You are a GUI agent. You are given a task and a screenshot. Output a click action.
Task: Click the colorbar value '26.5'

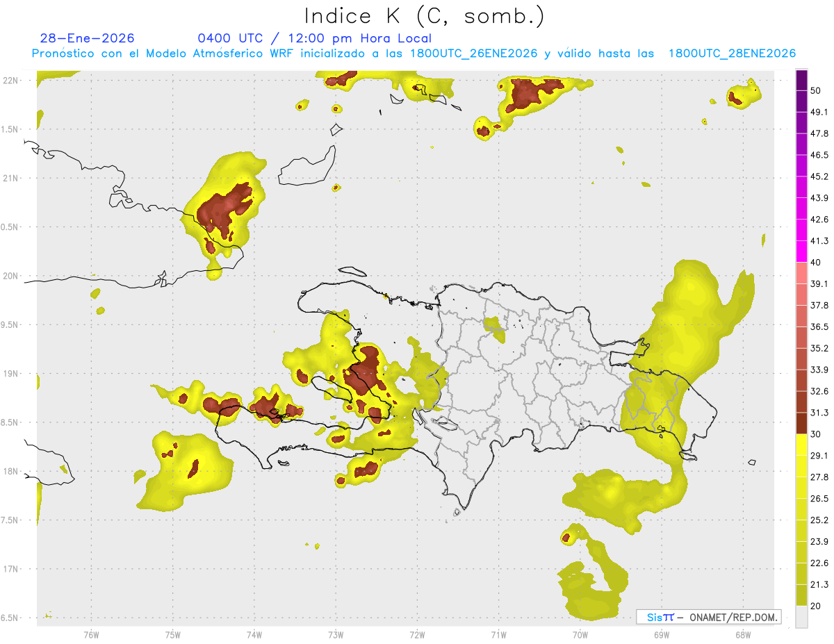click(819, 499)
